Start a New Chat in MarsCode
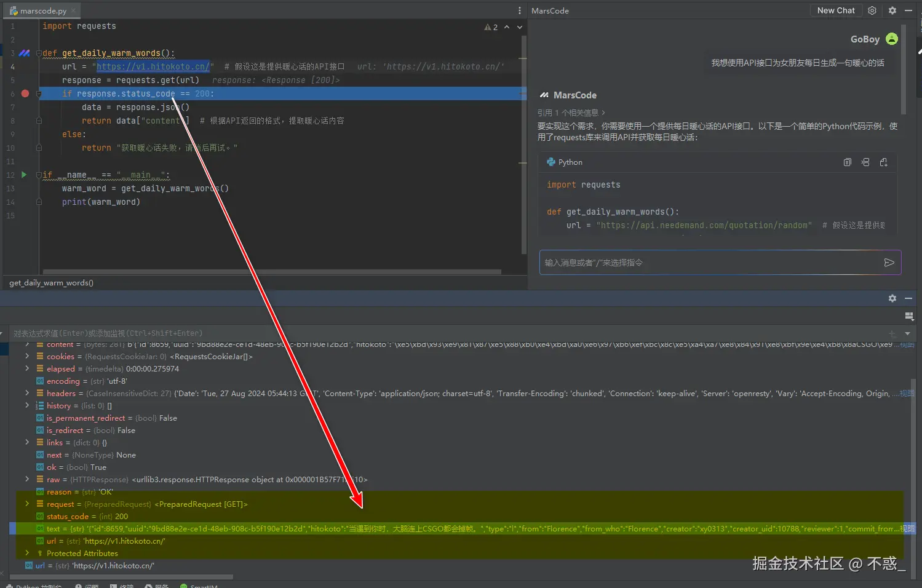 [836, 10]
